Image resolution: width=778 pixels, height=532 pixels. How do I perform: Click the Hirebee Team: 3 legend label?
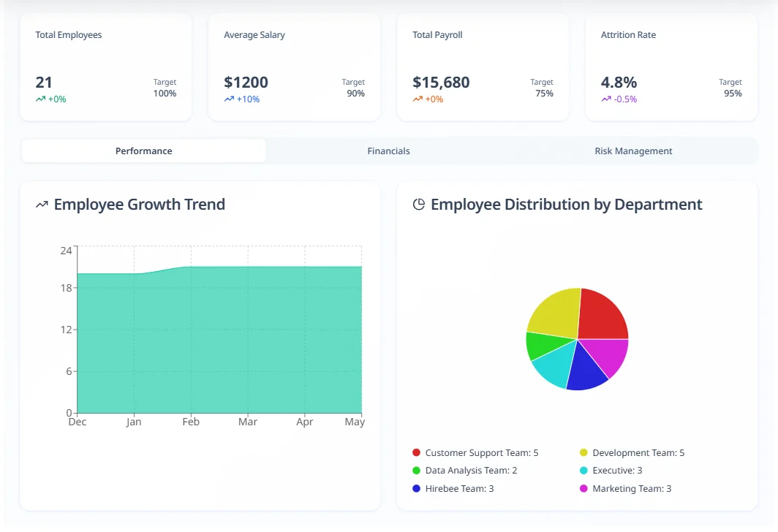(x=459, y=489)
